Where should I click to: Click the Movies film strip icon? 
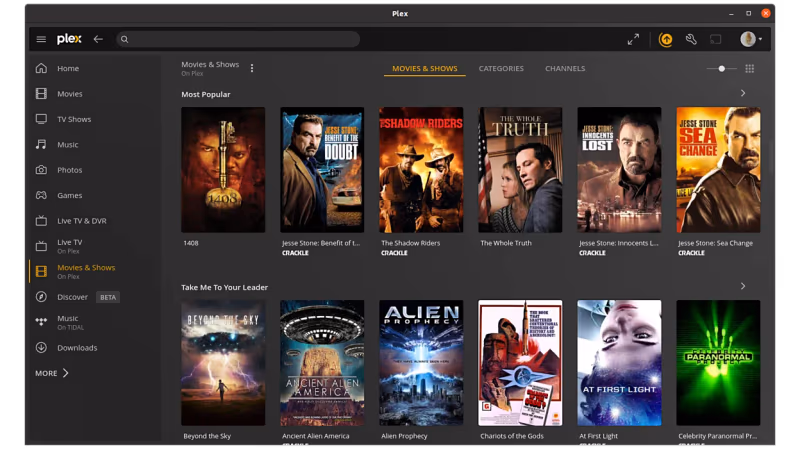pos(41,94)
